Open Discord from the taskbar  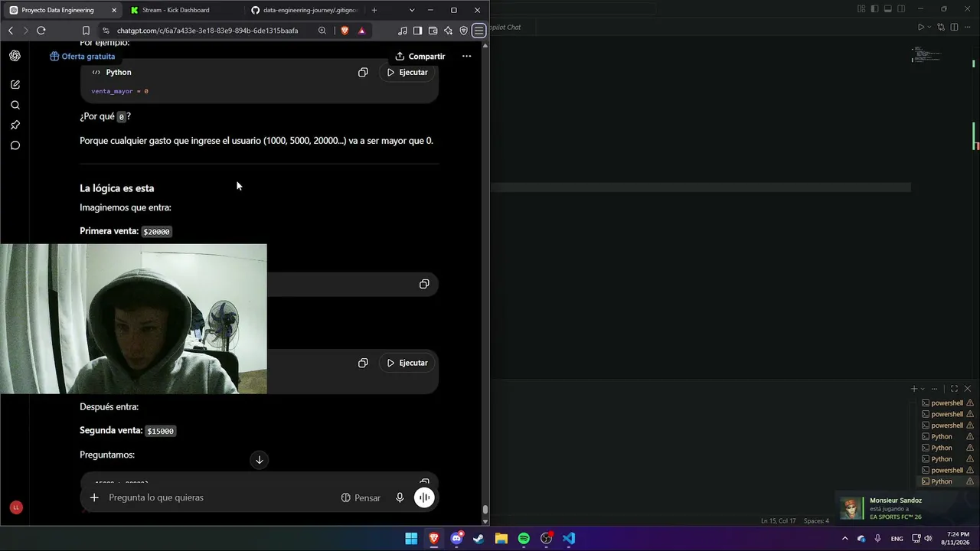coord(456,538)
